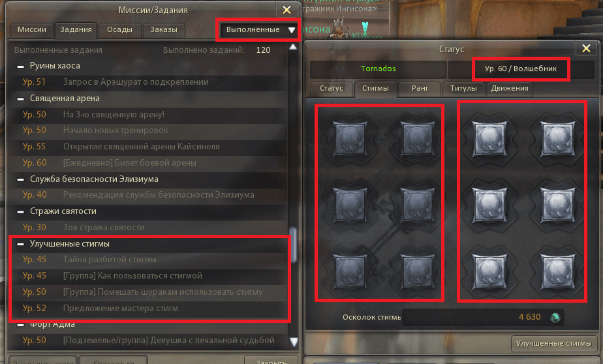The image size is (603, 364).
Task: Collapse the Священная арена group
Action: [x=20, y=99]
